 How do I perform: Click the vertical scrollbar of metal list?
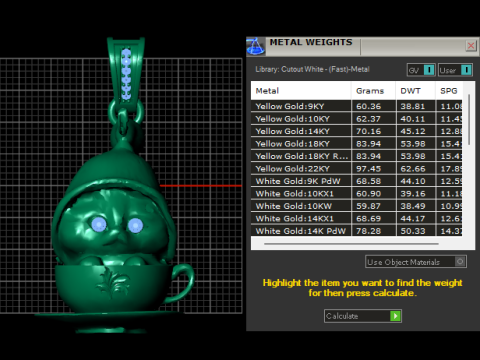(469, 119)
